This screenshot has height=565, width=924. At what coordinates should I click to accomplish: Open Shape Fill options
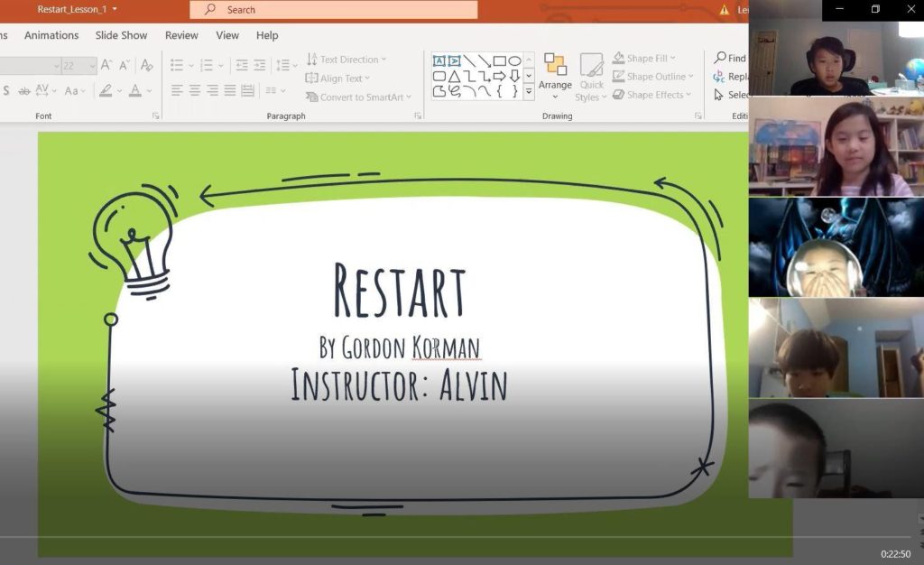[x=644, y=59]
